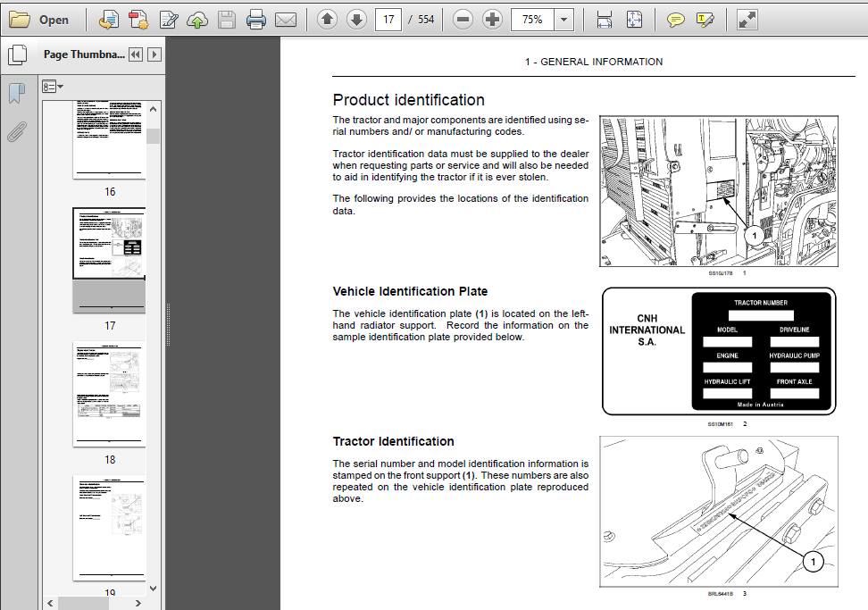Click the radiator support tractor illustration
Image resolution: width=868 pixels, height=610 pixels.
pyautogui.click(x=719, y=191)
